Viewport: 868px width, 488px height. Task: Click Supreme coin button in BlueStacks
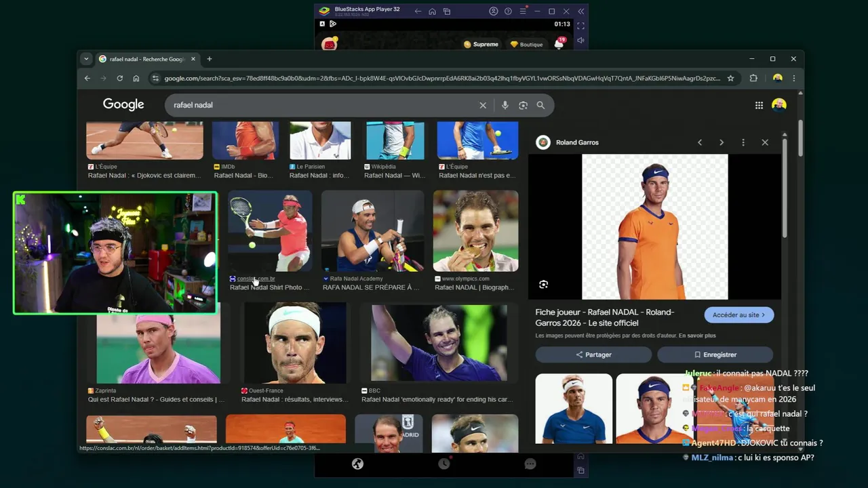481,44
